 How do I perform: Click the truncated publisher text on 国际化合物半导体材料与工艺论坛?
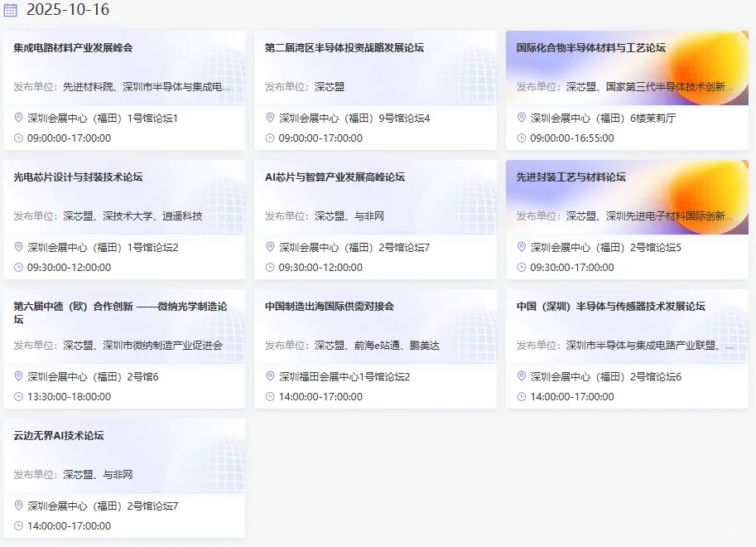tap(624, 85)
